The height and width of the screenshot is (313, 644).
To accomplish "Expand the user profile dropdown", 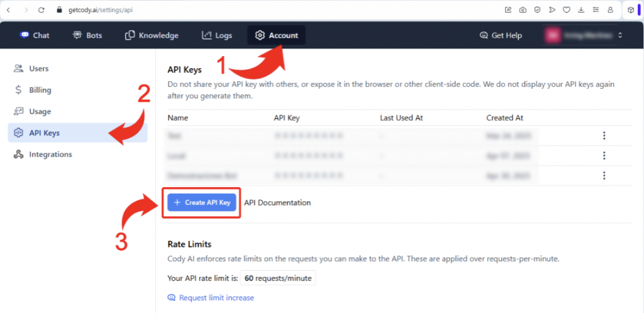I will pos(620,35).
